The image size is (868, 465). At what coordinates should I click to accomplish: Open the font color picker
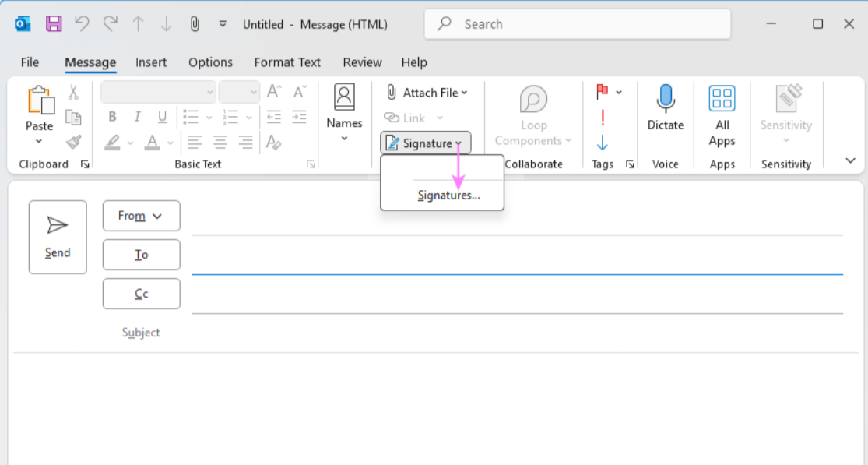pos(153,143)
